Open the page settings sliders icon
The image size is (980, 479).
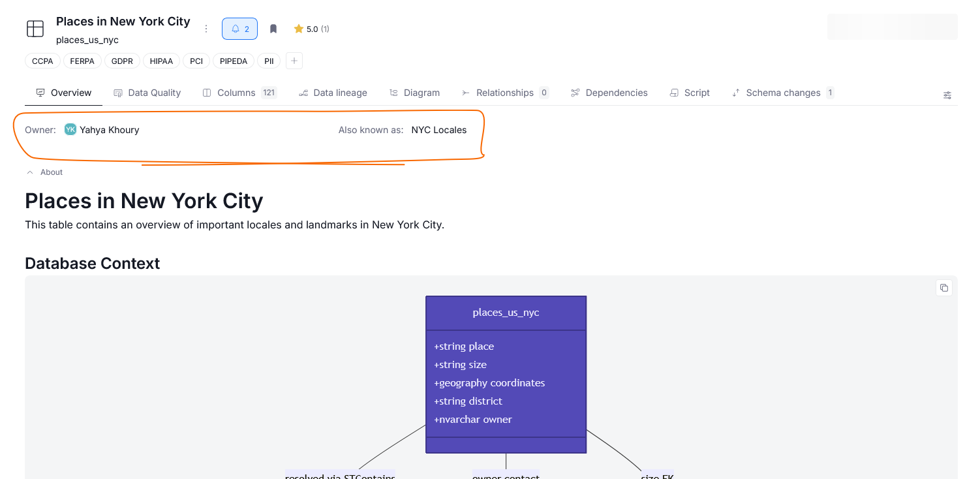pos(947,95)
